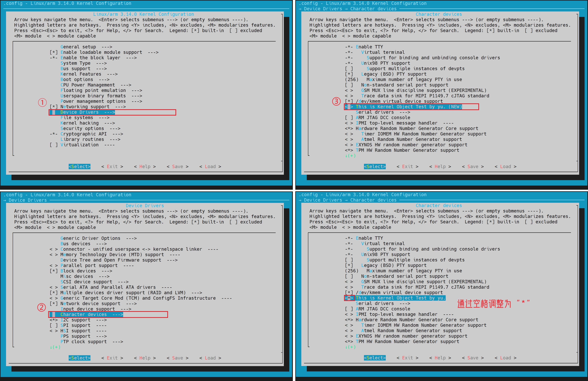Open the General setup submenu arrow
The height and width of the screenshot is (381, 588).
pos(107,47)
